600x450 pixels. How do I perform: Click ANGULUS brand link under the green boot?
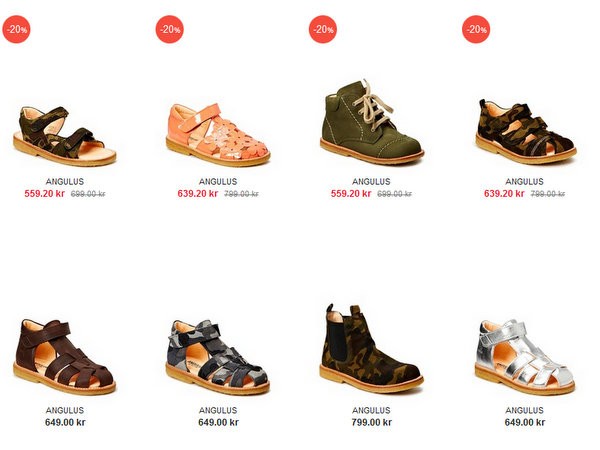coord(371,181)
